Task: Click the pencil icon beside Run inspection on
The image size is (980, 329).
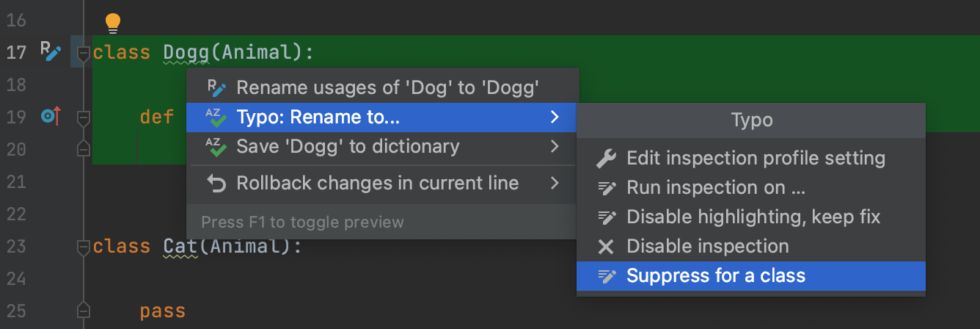Action: (x=606, y=188)
